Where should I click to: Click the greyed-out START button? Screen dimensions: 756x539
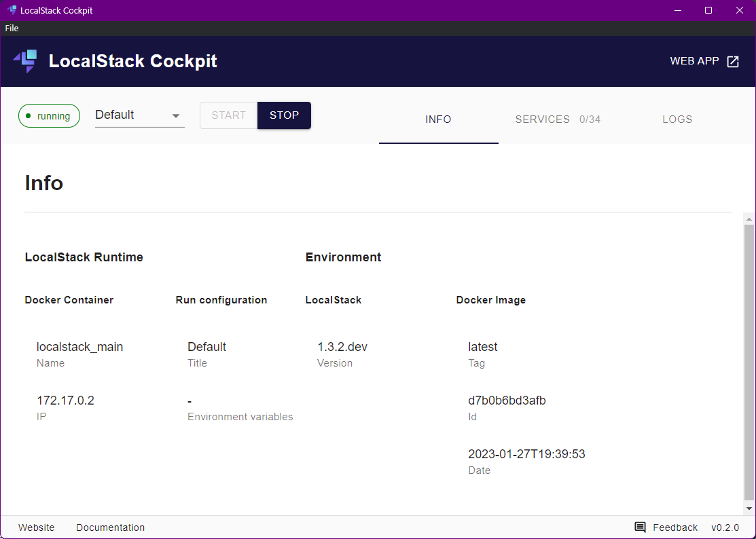click(x=228, y=115)
